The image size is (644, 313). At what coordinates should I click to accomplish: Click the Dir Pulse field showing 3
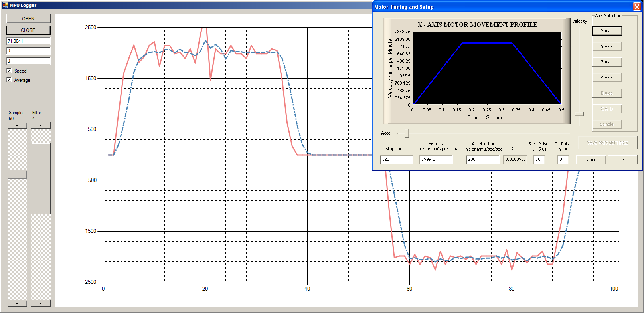click(x=563, y=159)
